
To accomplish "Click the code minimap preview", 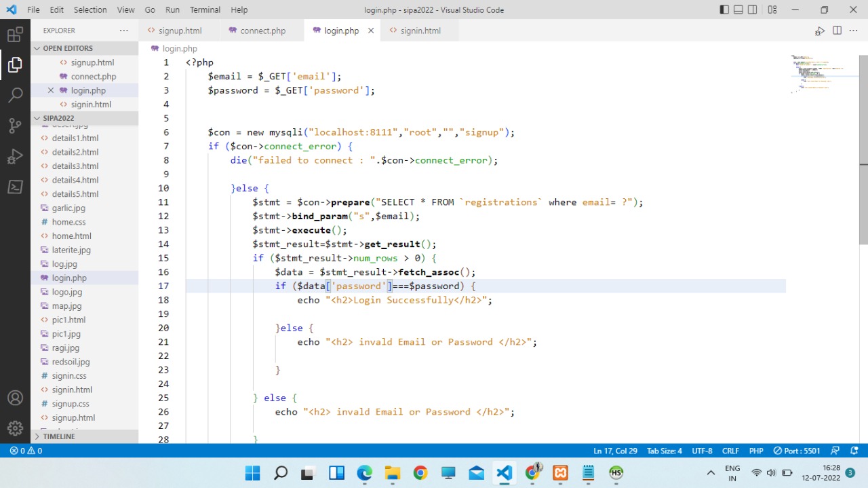I will click(822, 74).
